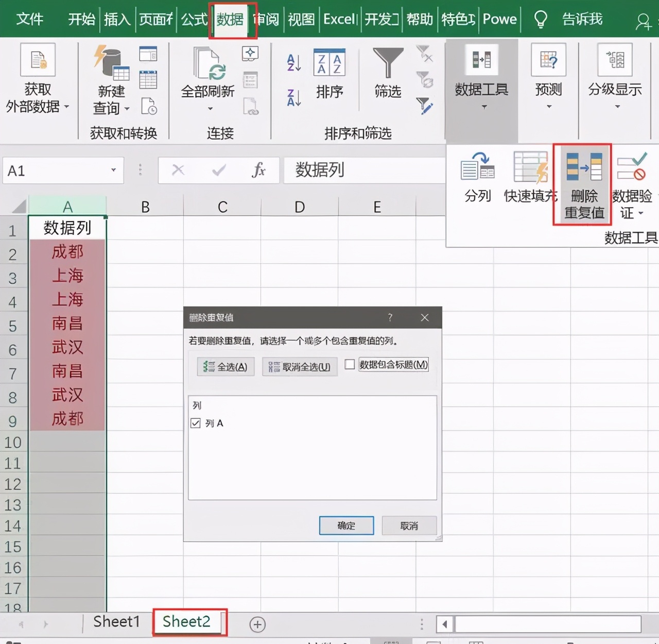This screenshot has height=644, width=659.
Task: Click the 全部刷新 (Refresh All) icon
Action: tap(206, 64)
